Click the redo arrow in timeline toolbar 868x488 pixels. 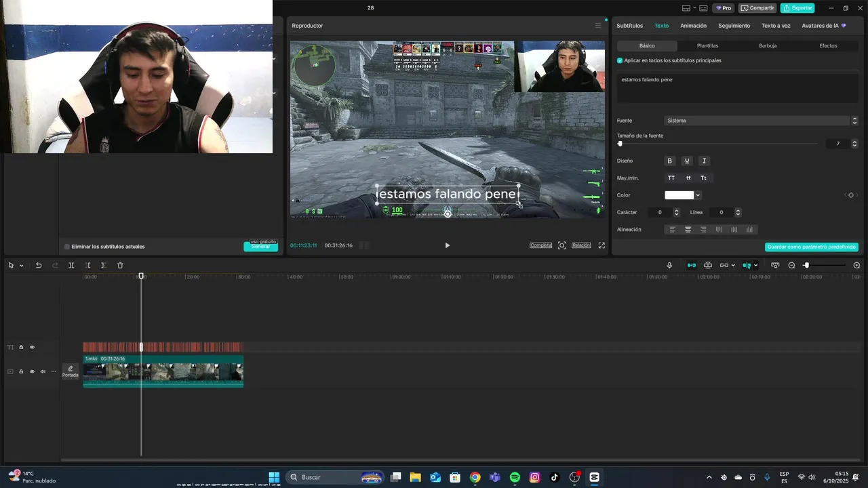pos(56,265)
